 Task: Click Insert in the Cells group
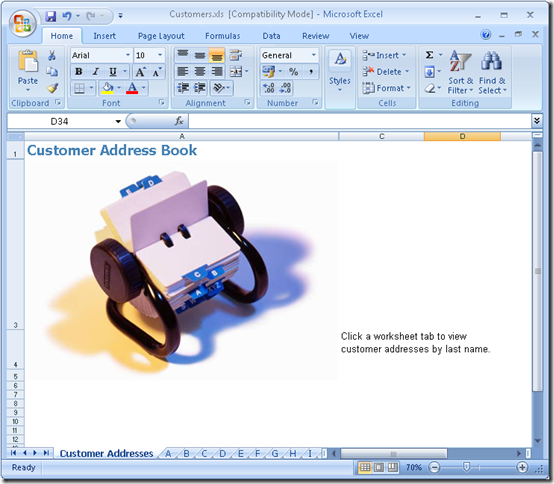tap(384, 55)
